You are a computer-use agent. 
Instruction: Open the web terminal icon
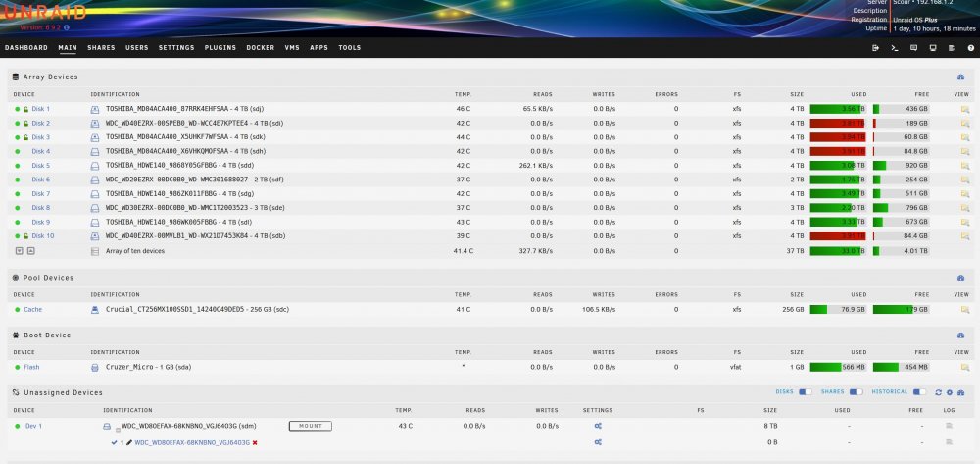(895, 47)
